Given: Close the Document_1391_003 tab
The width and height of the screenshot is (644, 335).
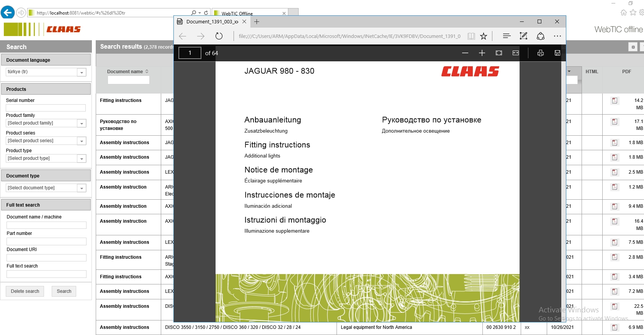Looking at the screenshot, I should [244, 21].
